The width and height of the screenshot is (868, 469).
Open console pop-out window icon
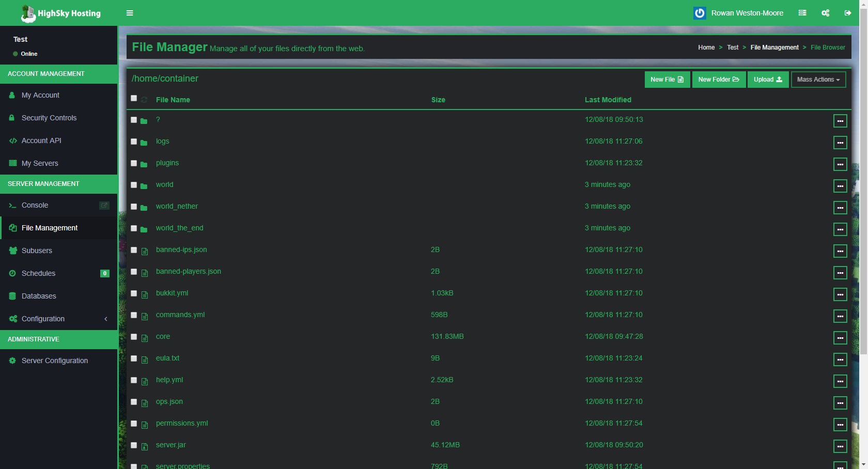click(104, 205)
